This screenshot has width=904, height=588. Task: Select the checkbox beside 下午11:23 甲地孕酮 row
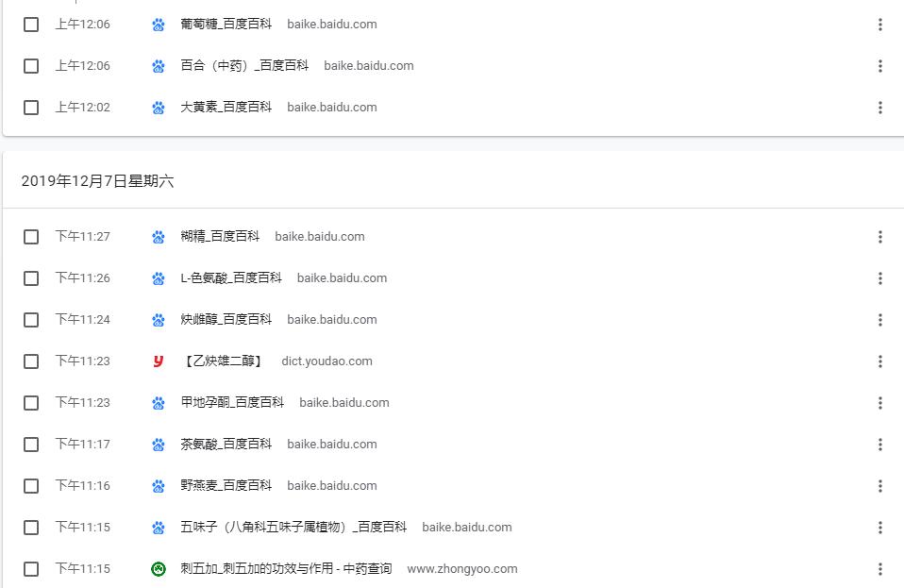(31, 402)
